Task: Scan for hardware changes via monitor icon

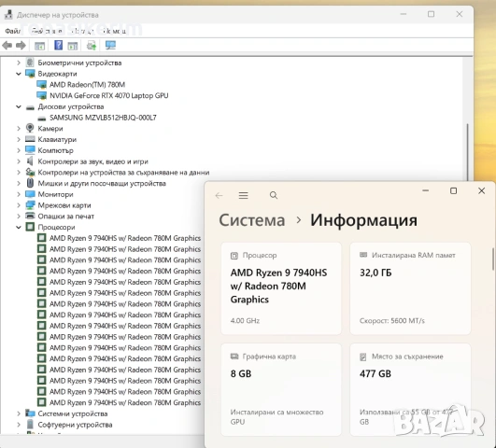Action: click(110, 45)
